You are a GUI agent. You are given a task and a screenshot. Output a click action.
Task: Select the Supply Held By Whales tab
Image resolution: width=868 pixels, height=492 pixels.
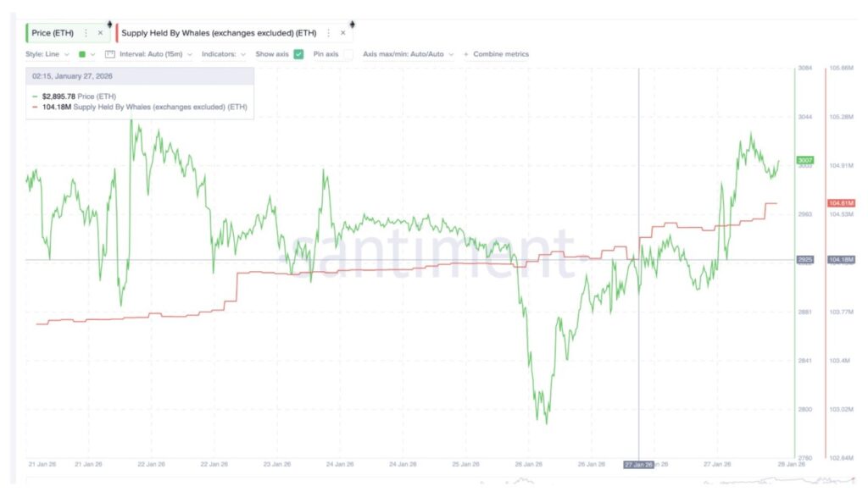(219, 33)
